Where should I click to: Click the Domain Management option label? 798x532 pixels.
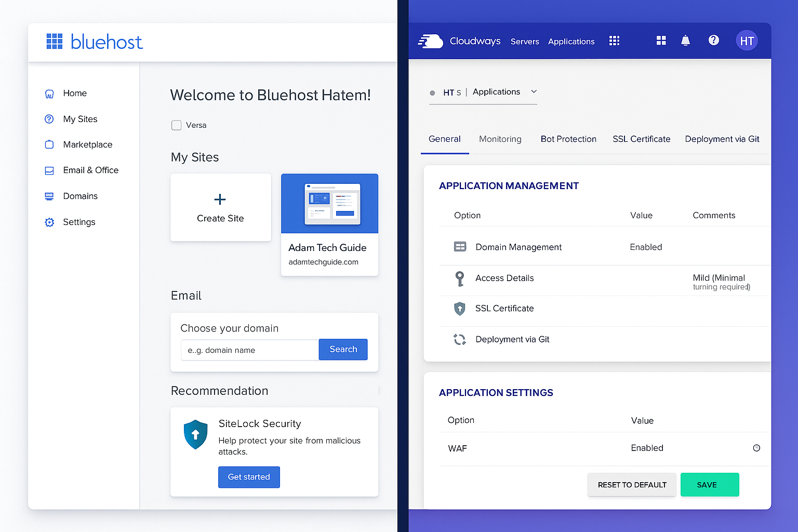(x=518, y=247)
